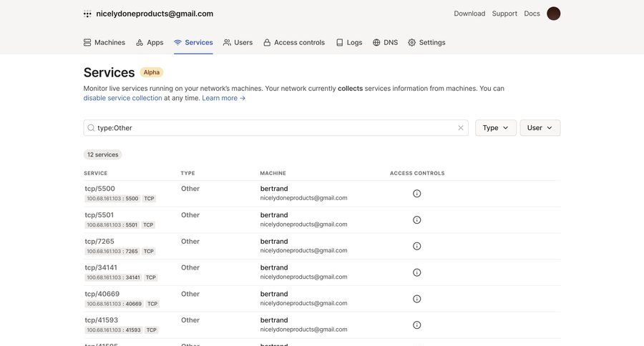Navigate to the Settings tab
The image size is (644, 346).
[426, 42]
